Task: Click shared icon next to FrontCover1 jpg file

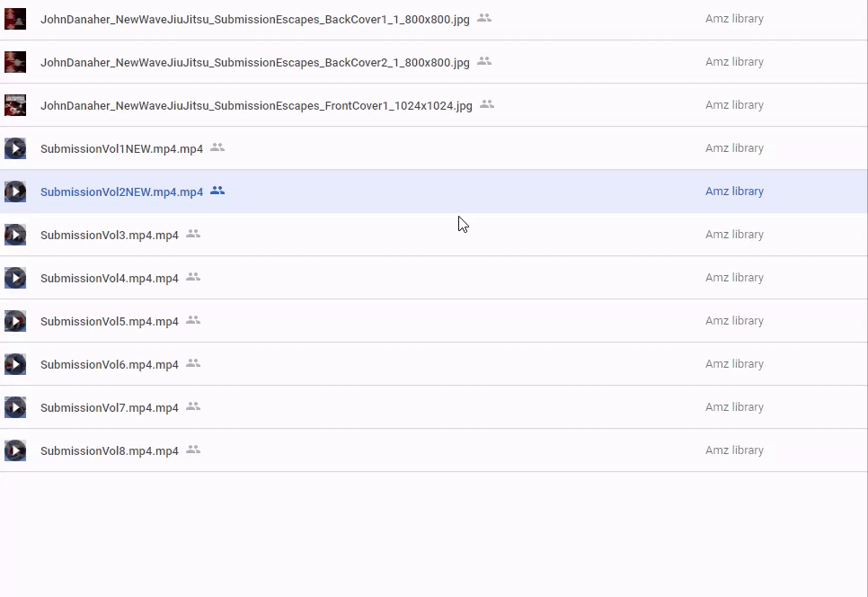Action: click(487, 104)
